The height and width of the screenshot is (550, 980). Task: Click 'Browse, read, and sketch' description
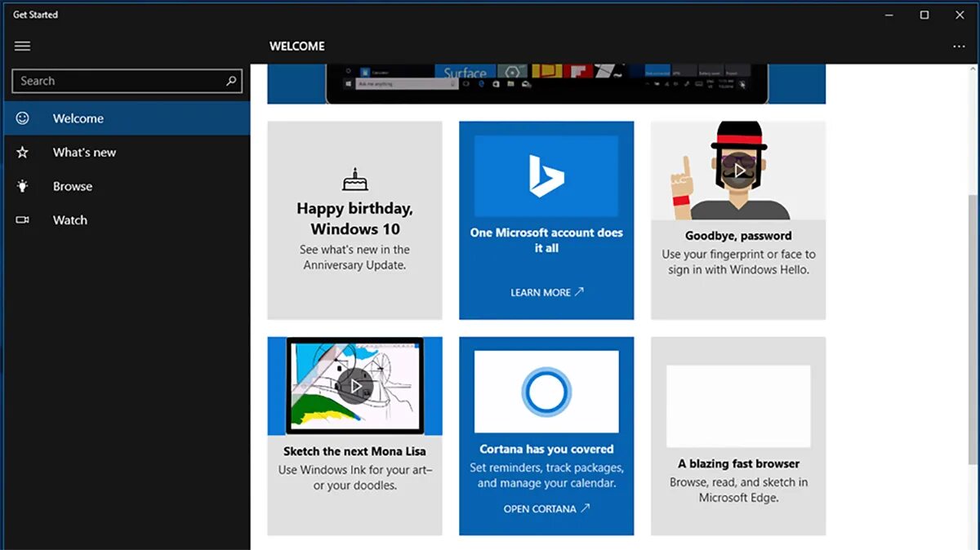[x=738, y=490]
